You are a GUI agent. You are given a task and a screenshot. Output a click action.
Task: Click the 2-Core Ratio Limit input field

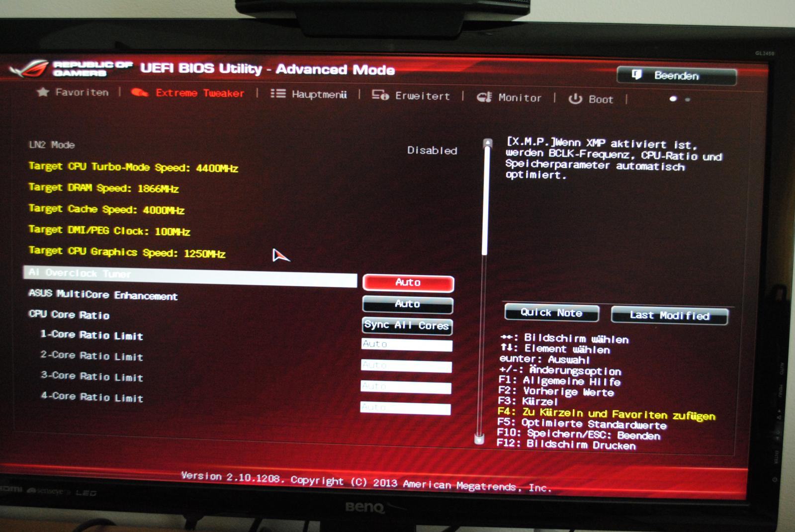[406, 366]
